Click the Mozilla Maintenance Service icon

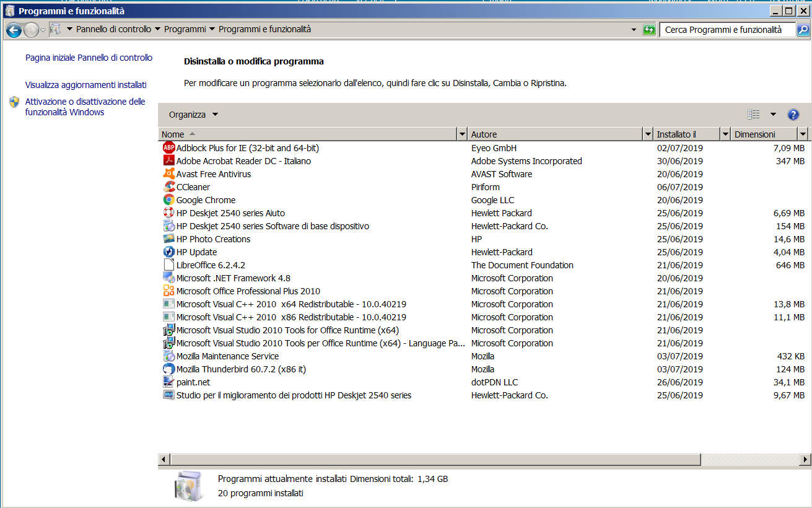point(168,356)
